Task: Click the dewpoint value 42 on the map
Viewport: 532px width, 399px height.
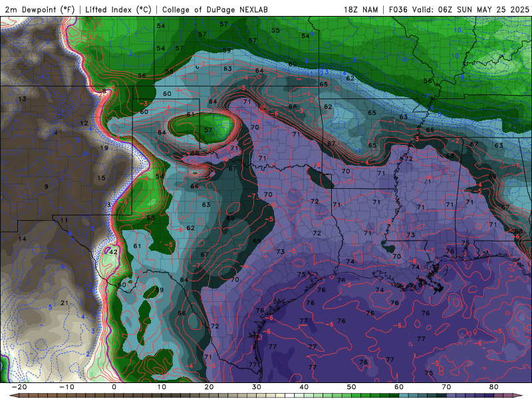Action: 113,252
